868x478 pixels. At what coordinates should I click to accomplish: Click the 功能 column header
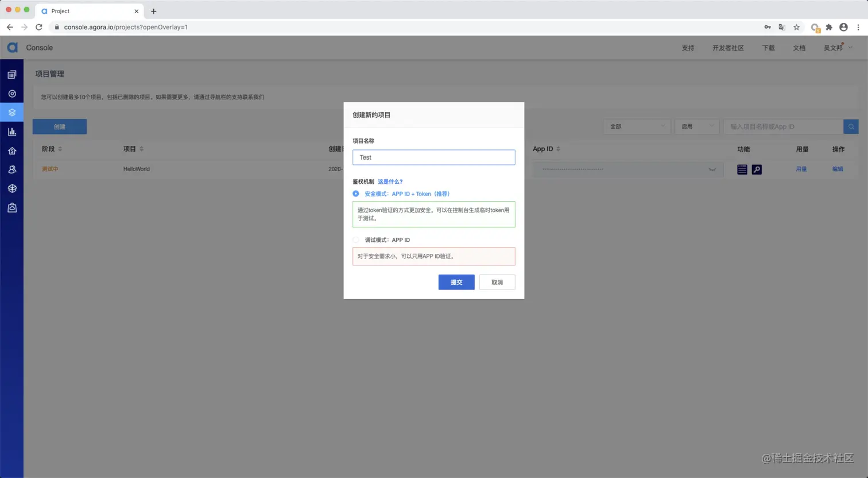tap(743, 149)
